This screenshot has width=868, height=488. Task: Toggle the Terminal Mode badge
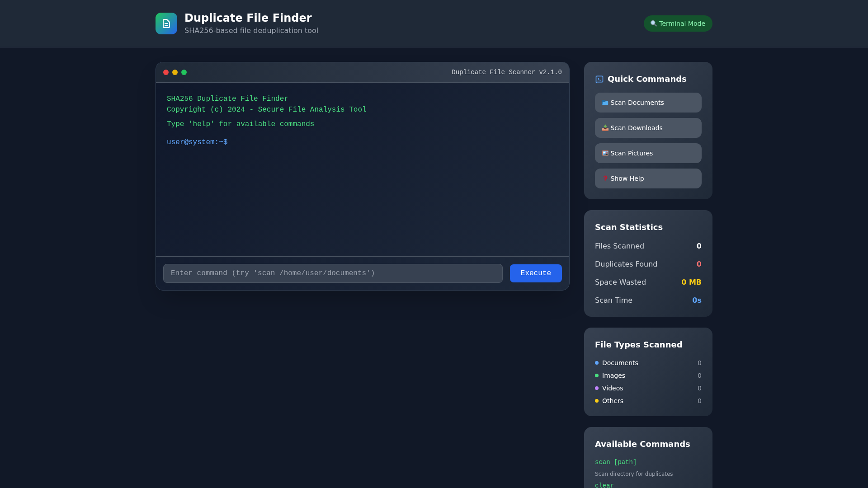coord(678,23)
